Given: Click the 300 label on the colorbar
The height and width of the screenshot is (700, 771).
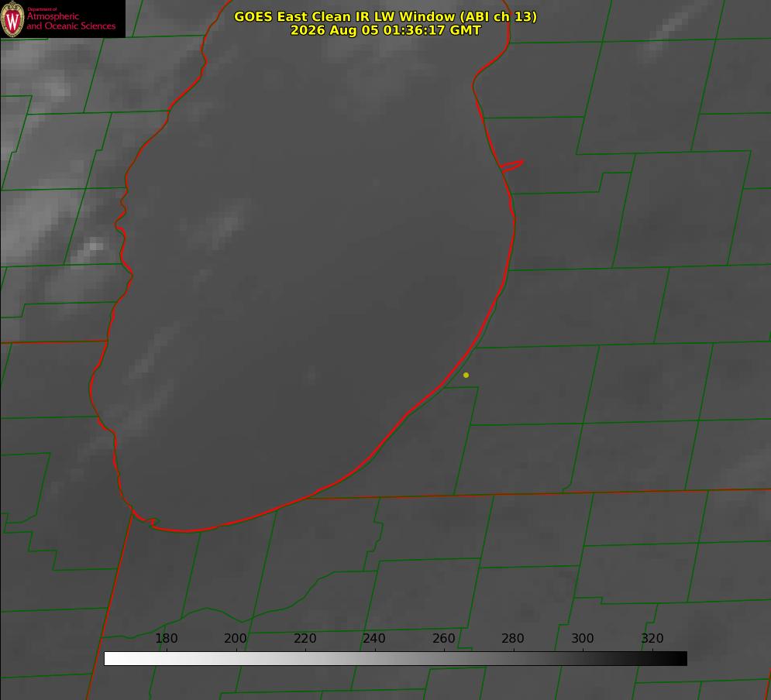Looking at the screenshot, I should tap(582, 638).
